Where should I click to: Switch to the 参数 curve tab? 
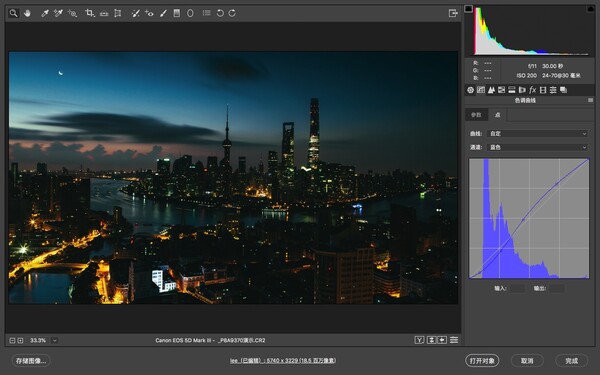pos(476,115)
